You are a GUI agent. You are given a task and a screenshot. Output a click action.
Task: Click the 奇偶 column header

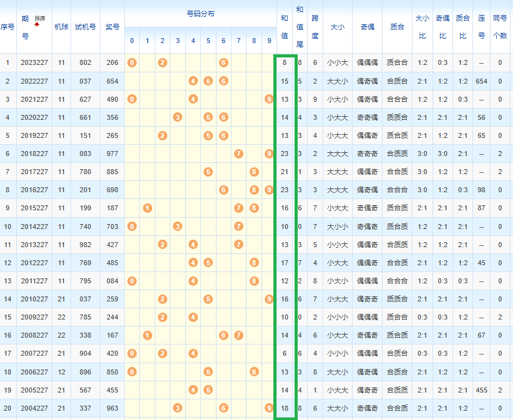pyautogui.click(x=368, y=27)
